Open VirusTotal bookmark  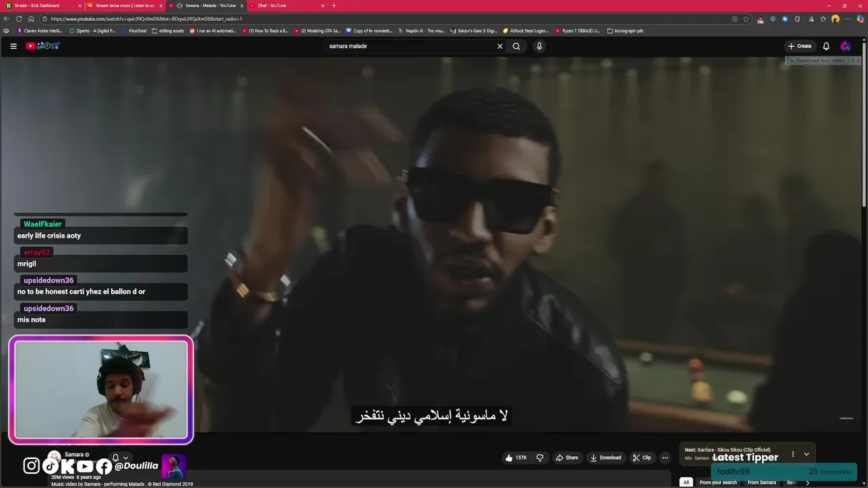point(134,30)
